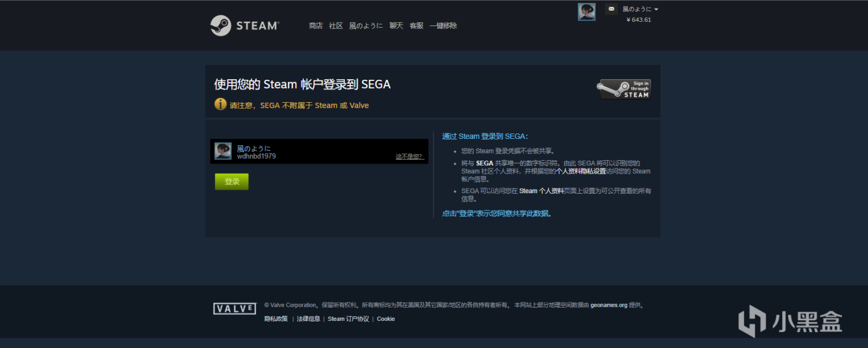Open Steam 订户协议 footer link

click(x=348, y=319)
